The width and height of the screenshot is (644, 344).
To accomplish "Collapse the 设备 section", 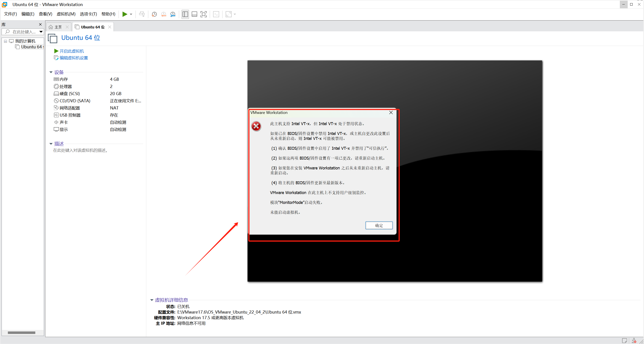I will click(x=51, y=72).
